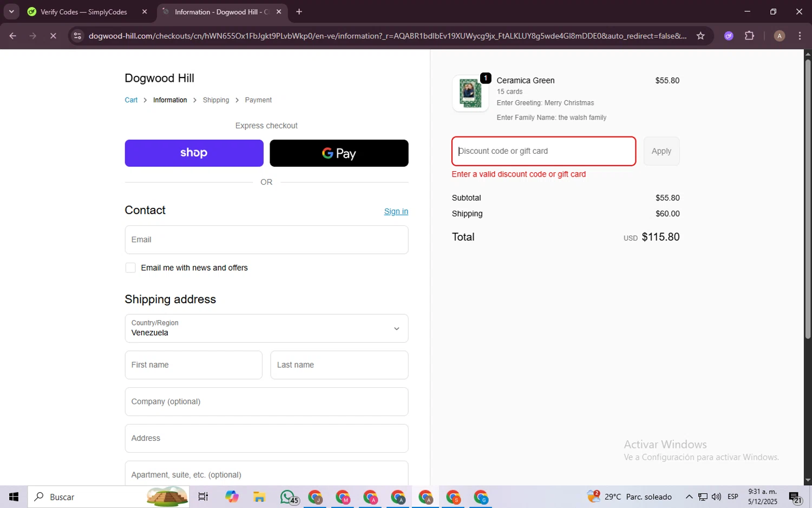
Task: Focus the Email input field
Action: pos(266,239)
